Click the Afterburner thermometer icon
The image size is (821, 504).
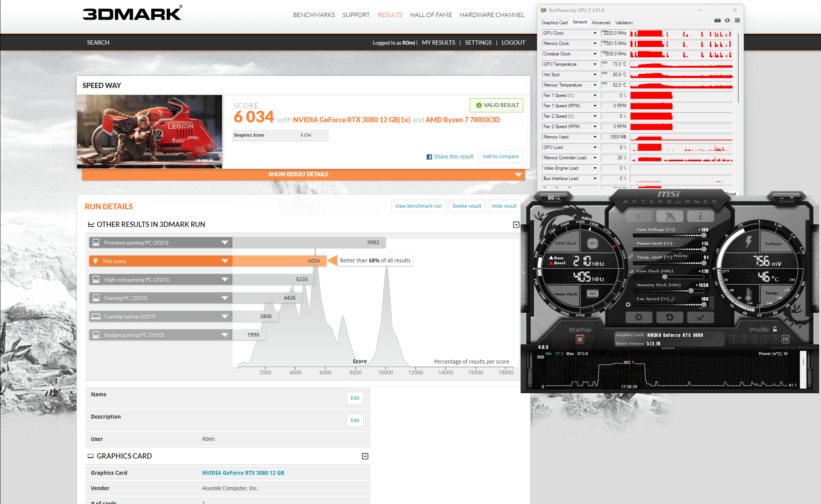tap(748, 295)
